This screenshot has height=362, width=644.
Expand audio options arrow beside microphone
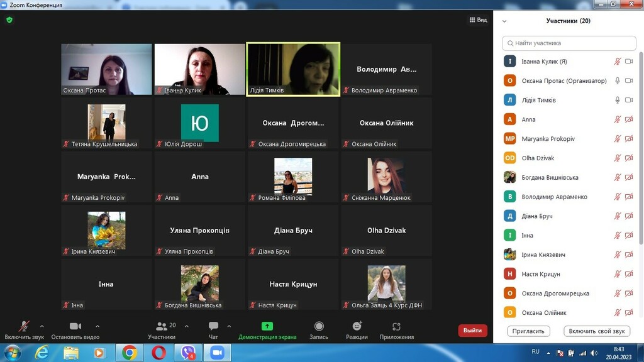(42, 326)
